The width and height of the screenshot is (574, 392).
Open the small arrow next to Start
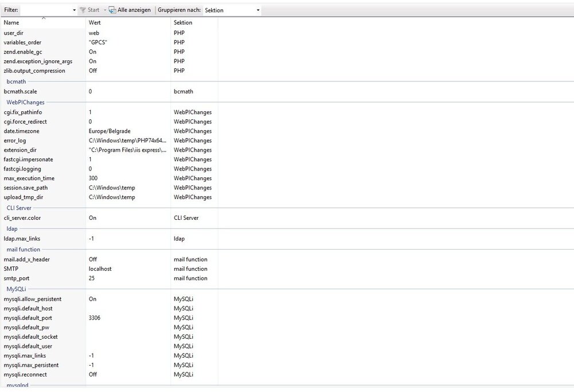pos(104,10)
